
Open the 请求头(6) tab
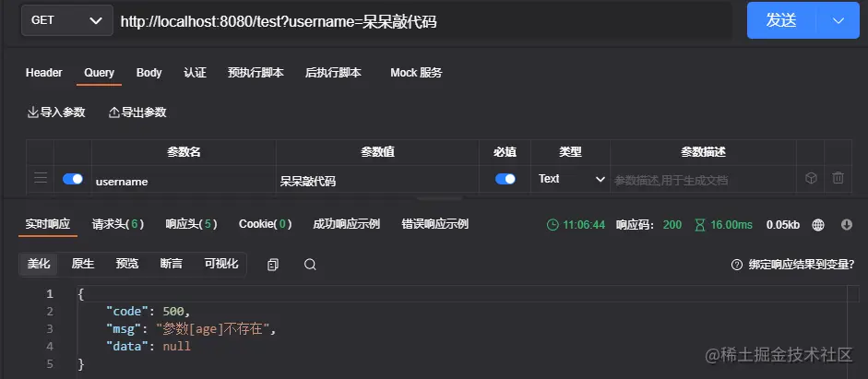pos(118,224)
